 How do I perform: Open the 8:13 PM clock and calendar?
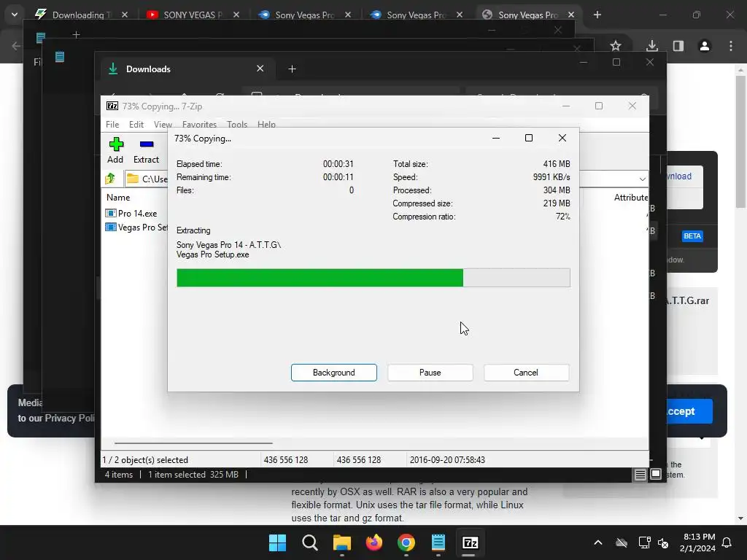click(698, 542)
